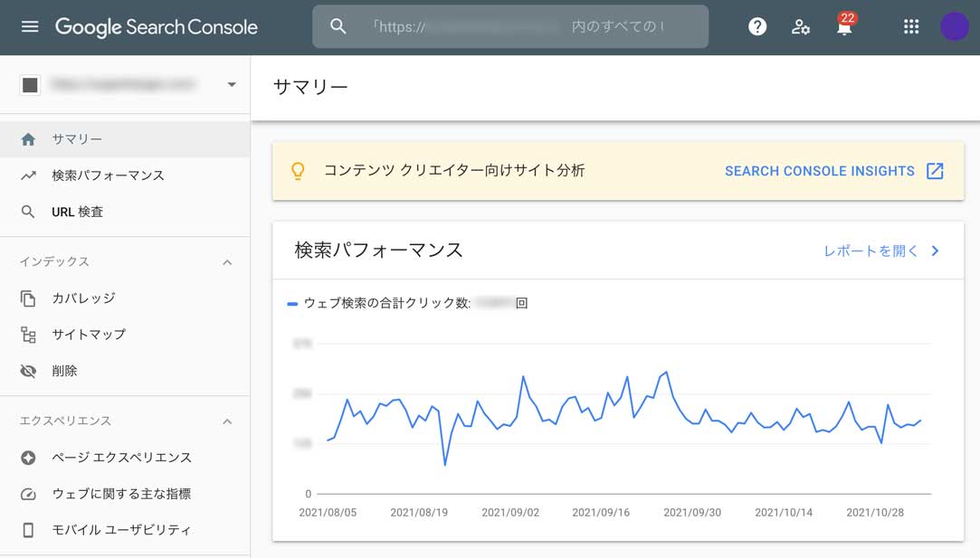Click the エクスペリエンス section heading

pyautogui.click(x=65, y=421)
